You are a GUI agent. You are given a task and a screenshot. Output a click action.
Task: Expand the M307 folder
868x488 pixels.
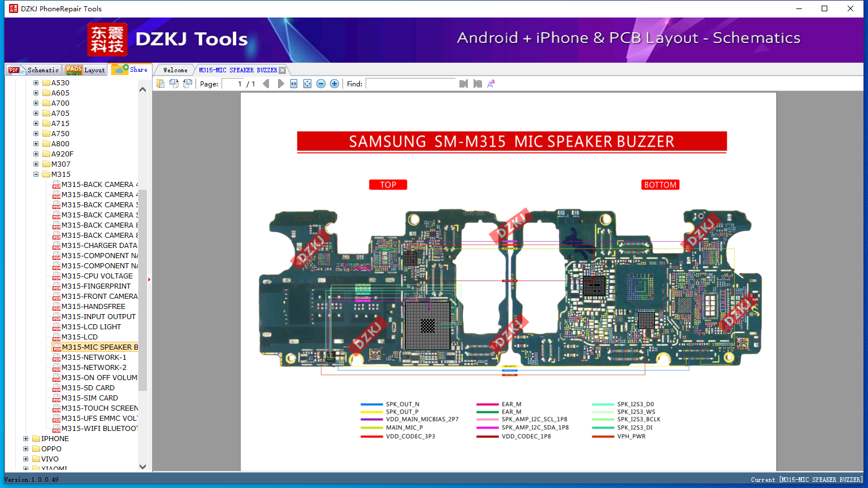click(36, 164)
